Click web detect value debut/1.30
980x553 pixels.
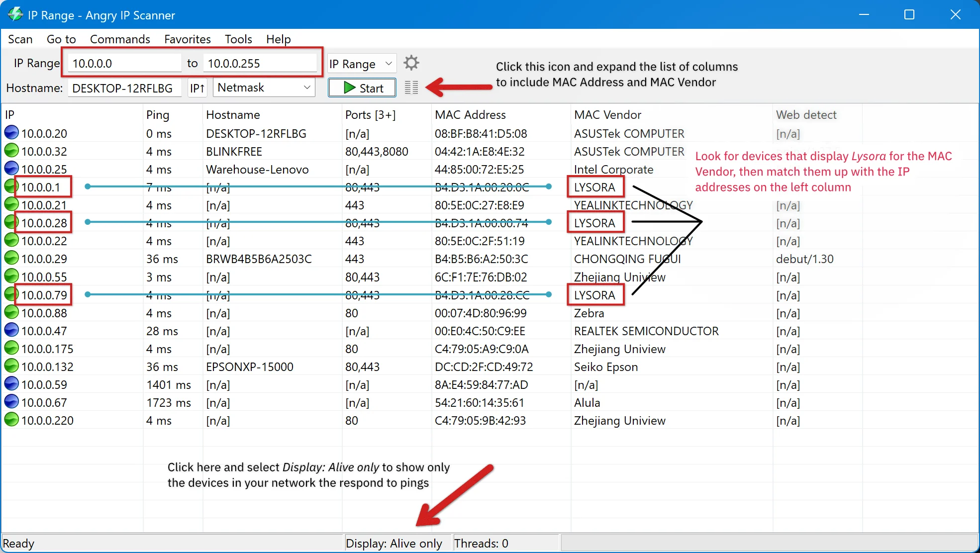pos(805,259)
